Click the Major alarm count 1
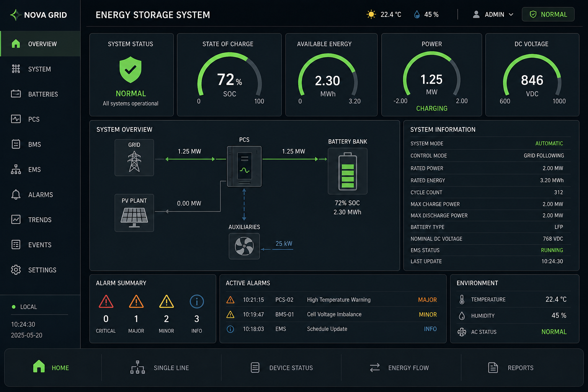Viewport: 588px width, 392px height. 136,319
